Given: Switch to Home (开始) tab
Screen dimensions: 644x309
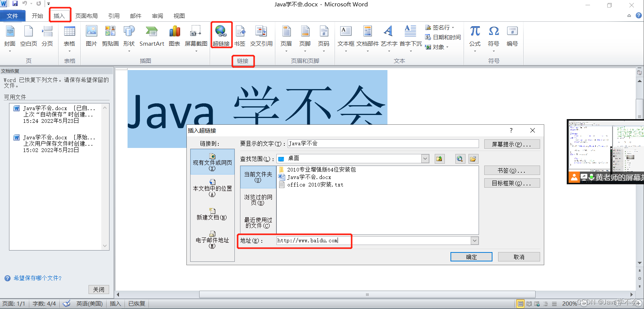Looking at the screenshot, I should pos(38,16).
